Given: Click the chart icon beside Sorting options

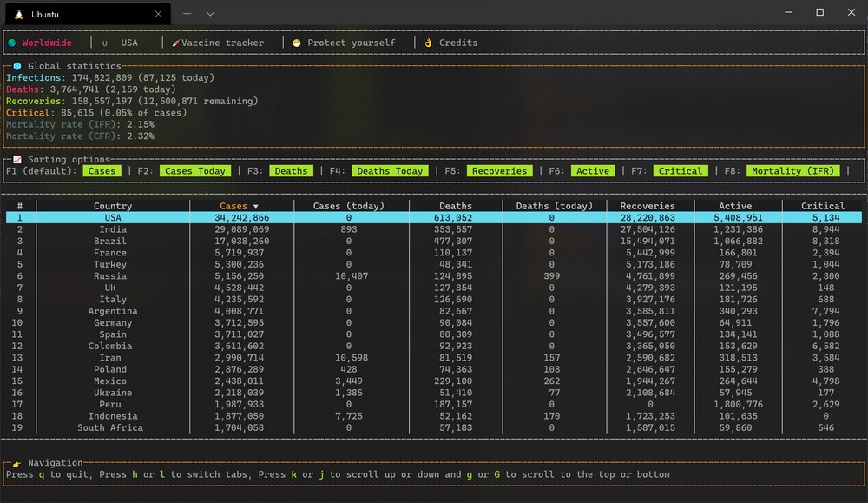Looking at the screenshot, I should [17, 160].
